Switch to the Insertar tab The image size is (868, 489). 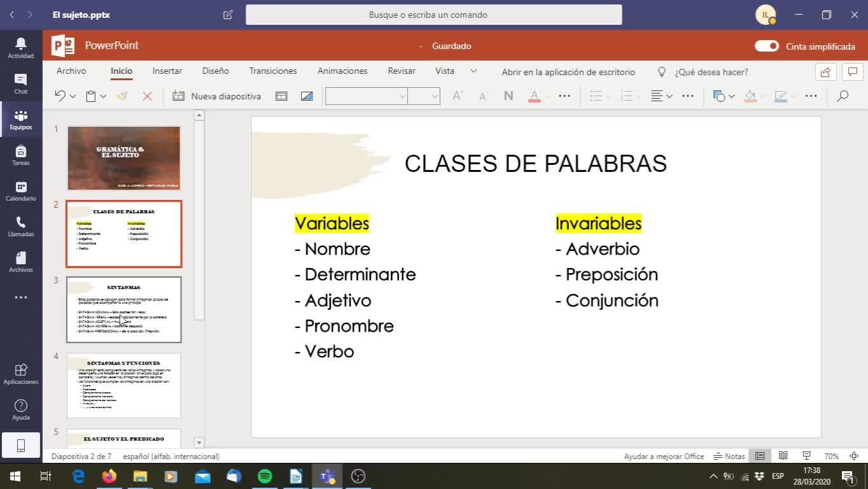pos(167,71)
